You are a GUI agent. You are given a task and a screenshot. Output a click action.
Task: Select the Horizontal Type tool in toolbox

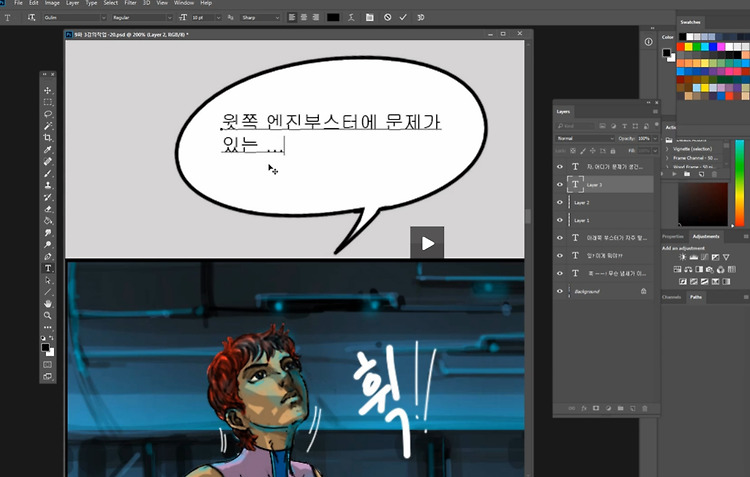pos(48,268)
